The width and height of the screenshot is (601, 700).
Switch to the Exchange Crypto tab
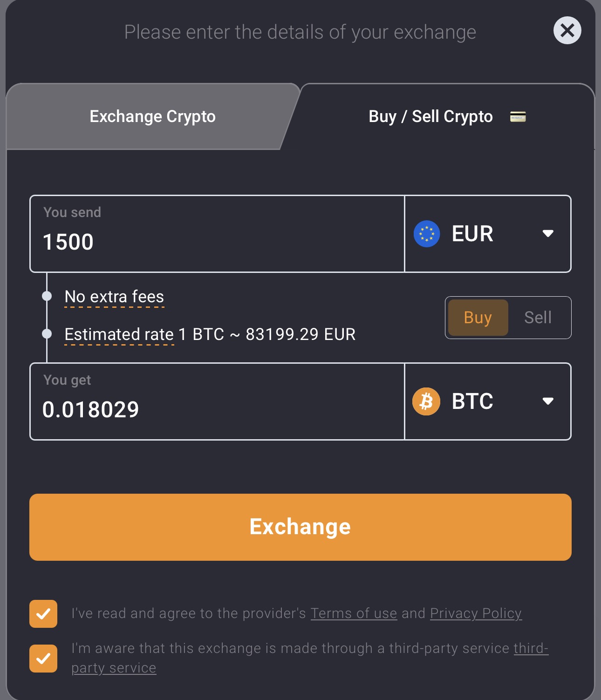pyautogui.click(x=152, y=116)
